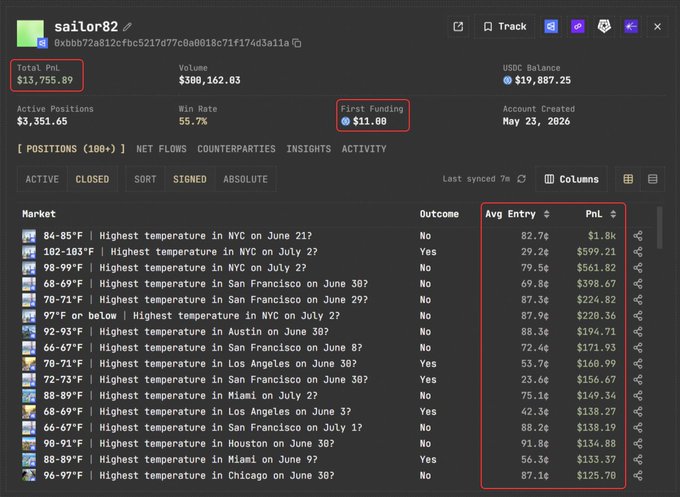Open profile in external link icon
The width and height of the screenshot is (680, 497).
458,27
